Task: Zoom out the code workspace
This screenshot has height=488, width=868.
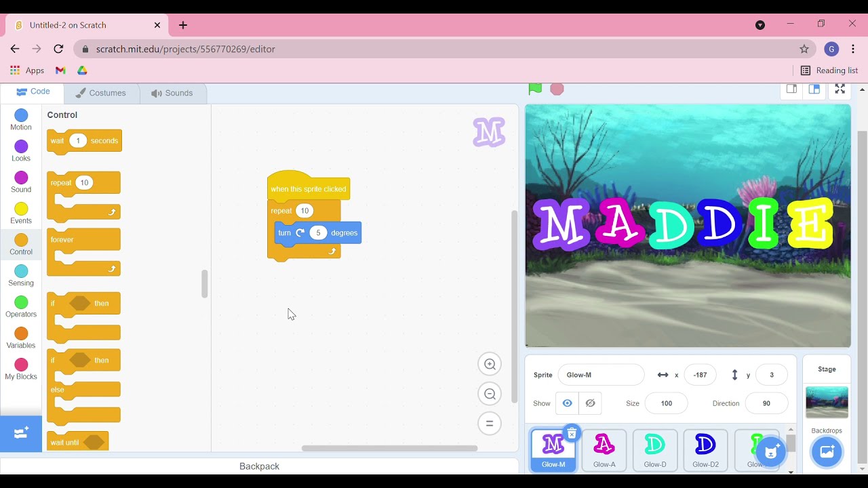Action: coord(490,394)
